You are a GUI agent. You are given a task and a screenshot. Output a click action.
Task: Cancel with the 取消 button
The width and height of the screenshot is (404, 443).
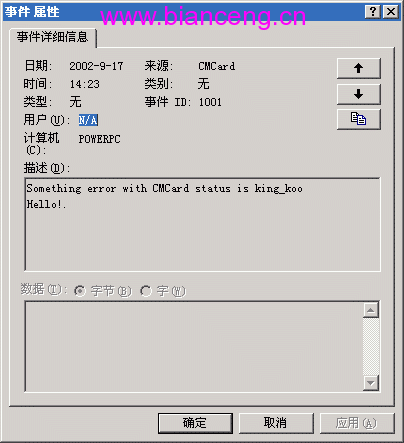pyautogui.click(x=276, y=423)
